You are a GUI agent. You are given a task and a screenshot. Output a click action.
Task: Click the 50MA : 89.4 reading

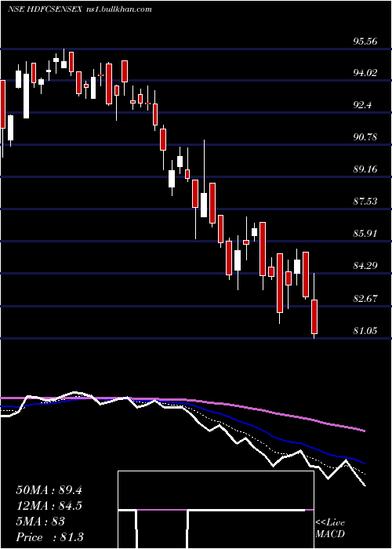click(x=49, y=490)
